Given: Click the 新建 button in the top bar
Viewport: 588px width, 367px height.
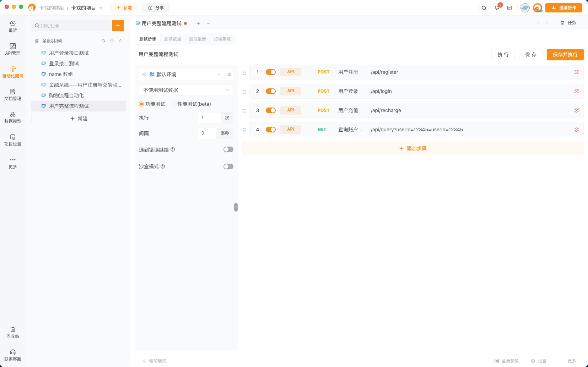Looking at the screenshot, I should 124,8.
